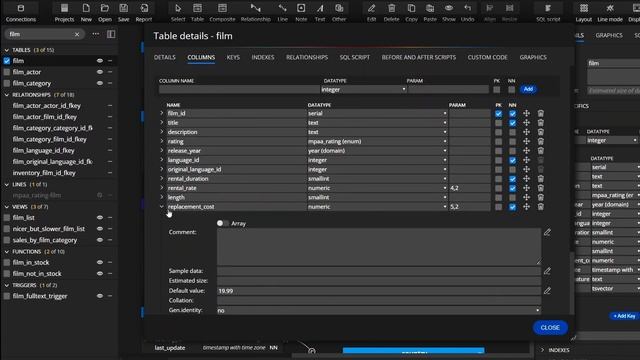Toggle PK checkbox for title column
Screen dimensions: 640x360
pyautogui.click(x=498, y=123)
